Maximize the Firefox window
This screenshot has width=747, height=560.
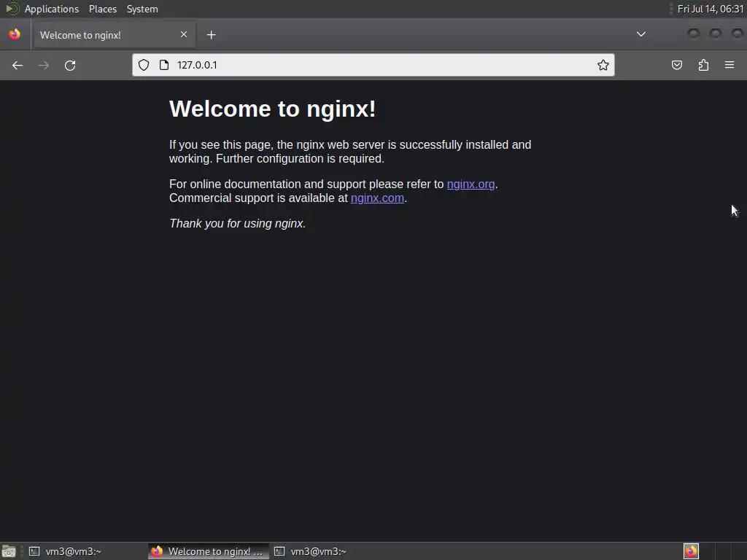[715, 34]
